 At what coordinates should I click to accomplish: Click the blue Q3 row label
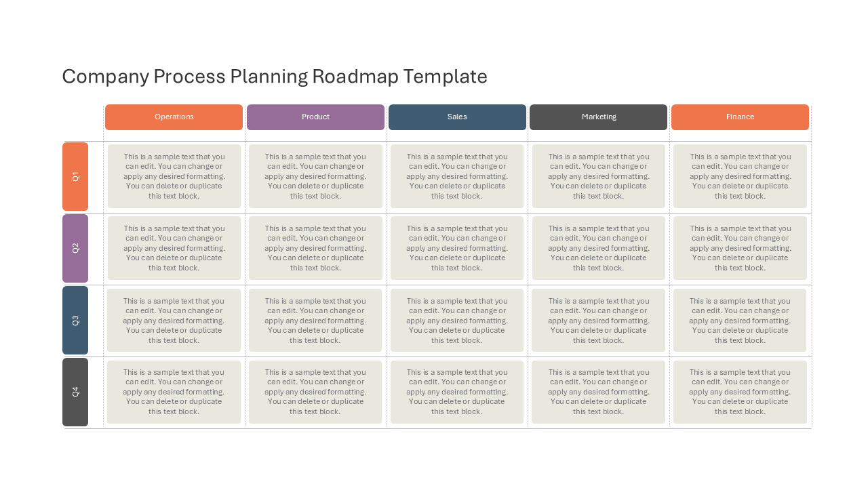pos(75,320)
